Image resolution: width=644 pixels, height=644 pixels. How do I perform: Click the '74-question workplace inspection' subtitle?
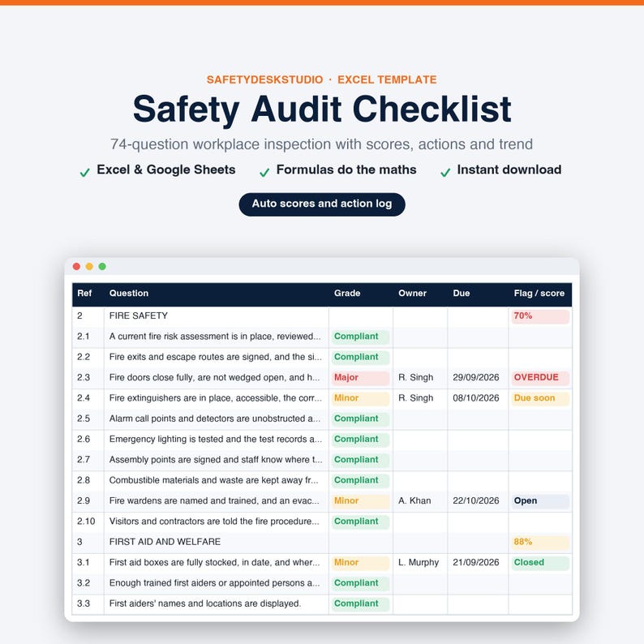[321, 144]
